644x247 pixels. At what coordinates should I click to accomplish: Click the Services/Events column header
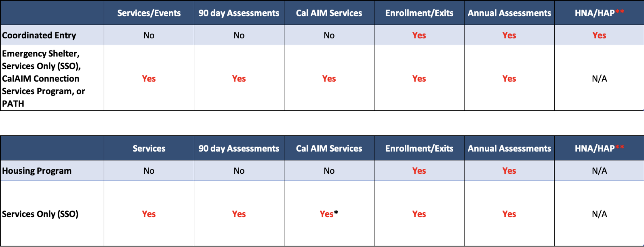(149, 13)
